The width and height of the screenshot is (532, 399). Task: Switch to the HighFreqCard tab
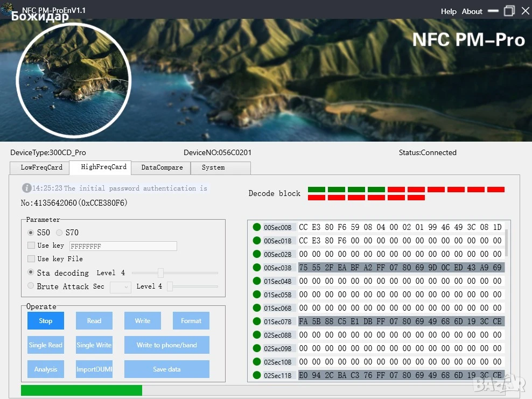click(101, 167)
